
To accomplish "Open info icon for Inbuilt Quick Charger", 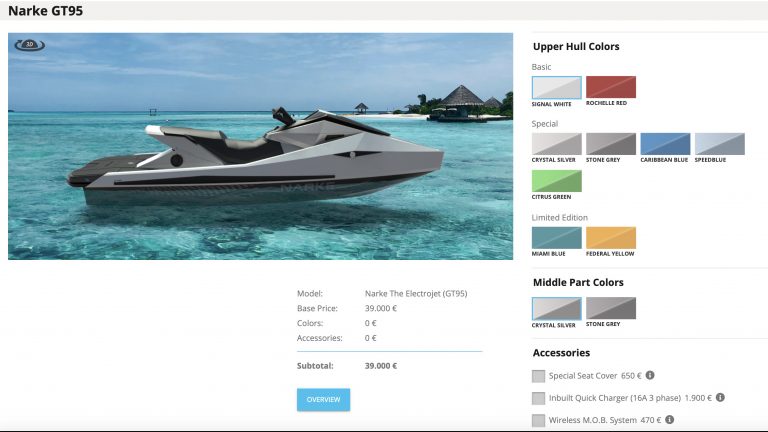I will pos(720,397).
